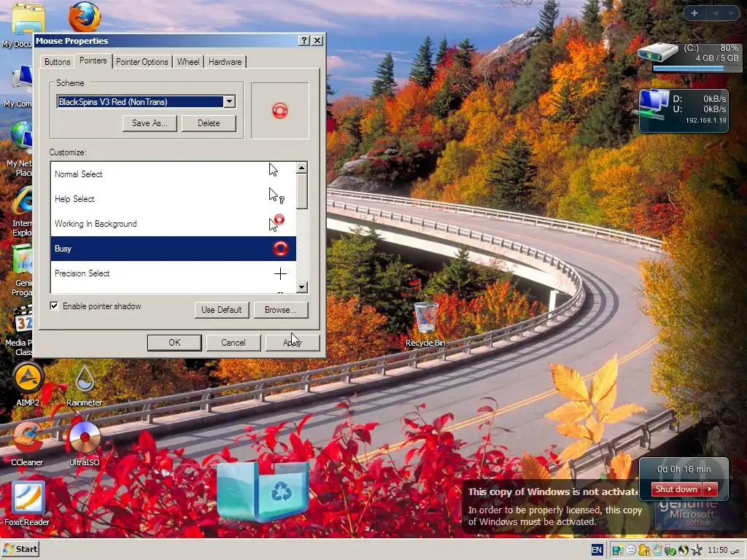Click the Windows not activated notification
The width and height of the screenshot is (747, 560).
pos(555,507)
